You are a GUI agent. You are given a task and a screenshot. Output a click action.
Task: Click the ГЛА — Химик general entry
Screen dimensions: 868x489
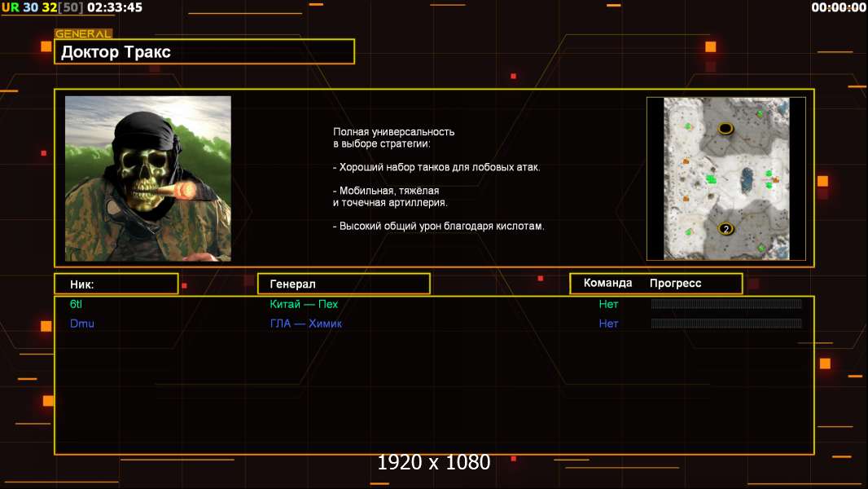(x=305, y=324)
